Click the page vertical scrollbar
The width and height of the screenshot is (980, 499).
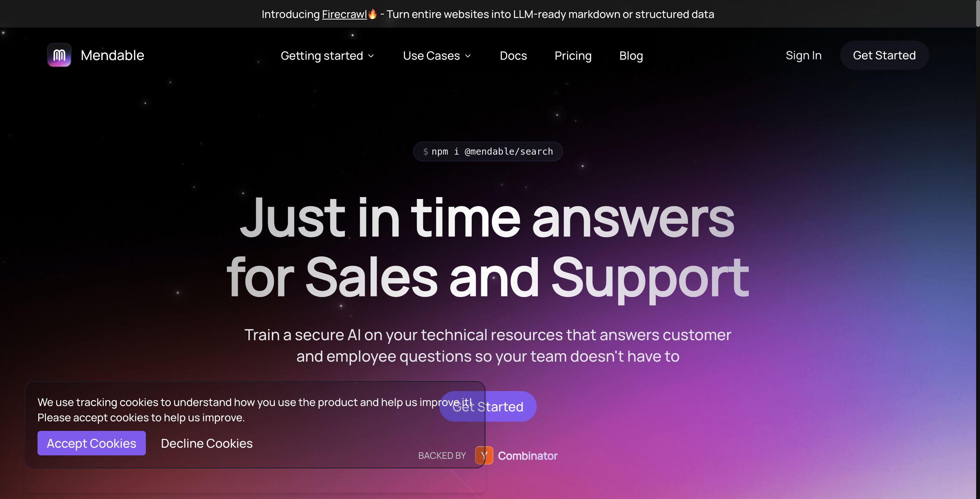978,249
